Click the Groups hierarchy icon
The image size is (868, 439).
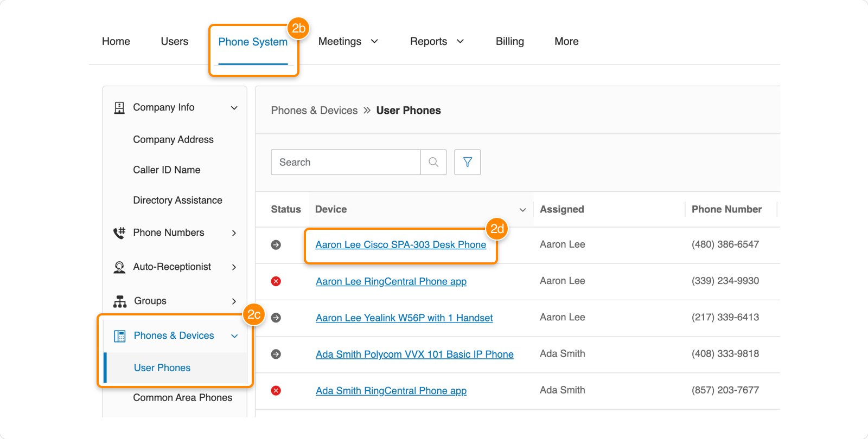tap(119, 301)
